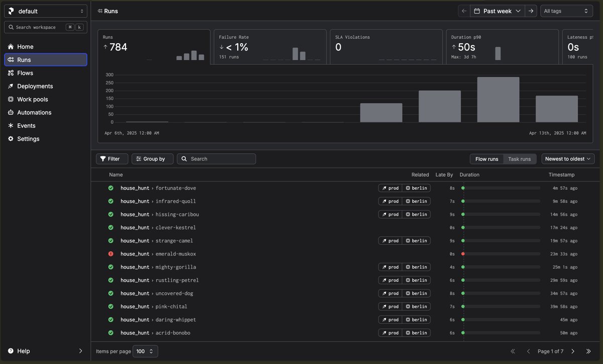Select Runs in the sidebar

(46, 60)
